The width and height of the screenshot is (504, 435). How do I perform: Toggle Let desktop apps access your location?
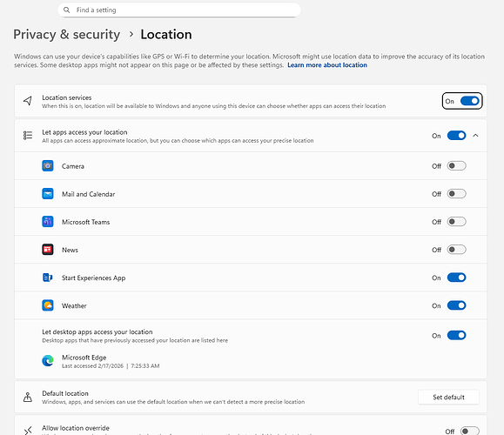point(456,336)
